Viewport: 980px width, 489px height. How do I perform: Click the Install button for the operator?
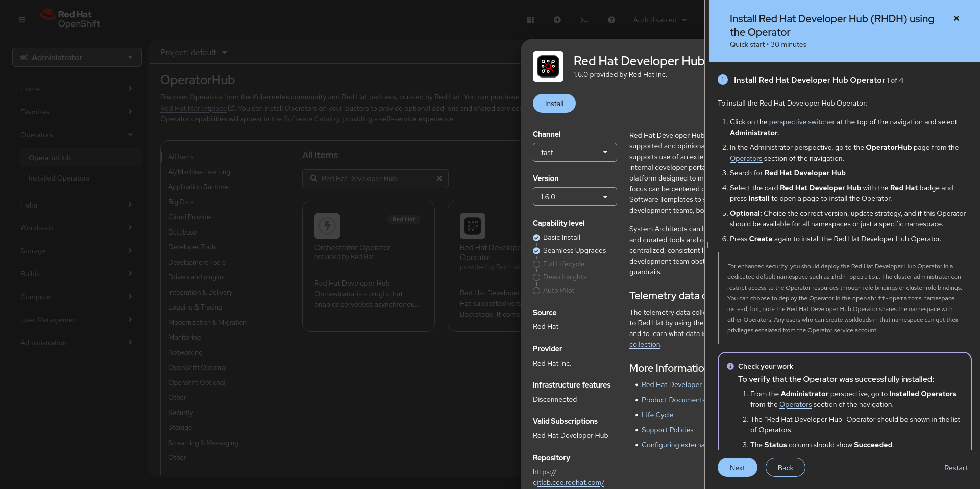coord(554,104)
